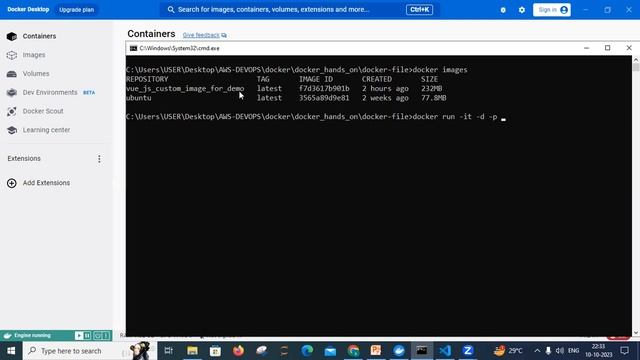The height and width of the screenshot is (360, 640).
Task: Click the 77.8MB size value
Action: pyautogui.click(x=434, y=98)
